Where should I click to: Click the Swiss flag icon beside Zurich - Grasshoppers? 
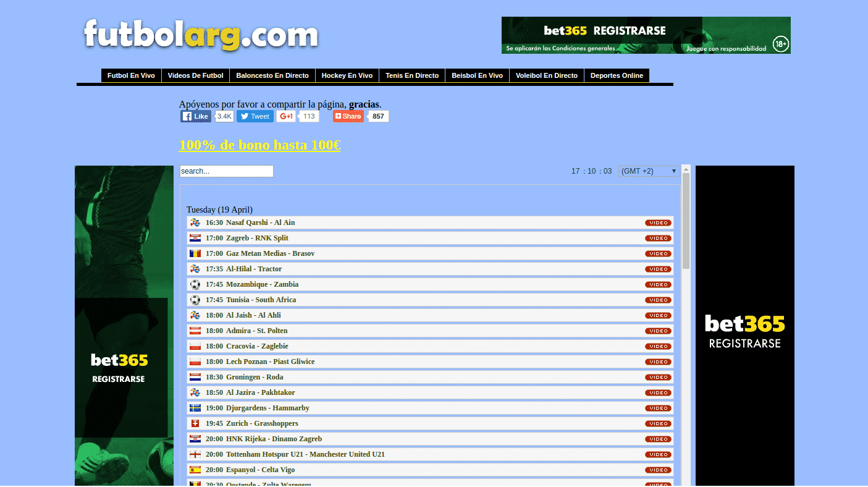pyautogui.click(x=195, y=423)
